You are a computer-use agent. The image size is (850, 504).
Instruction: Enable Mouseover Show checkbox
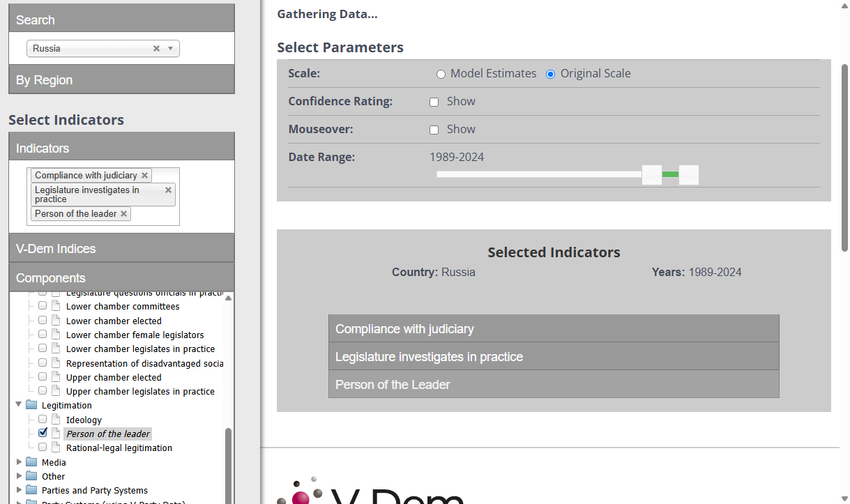coord(434,130)
